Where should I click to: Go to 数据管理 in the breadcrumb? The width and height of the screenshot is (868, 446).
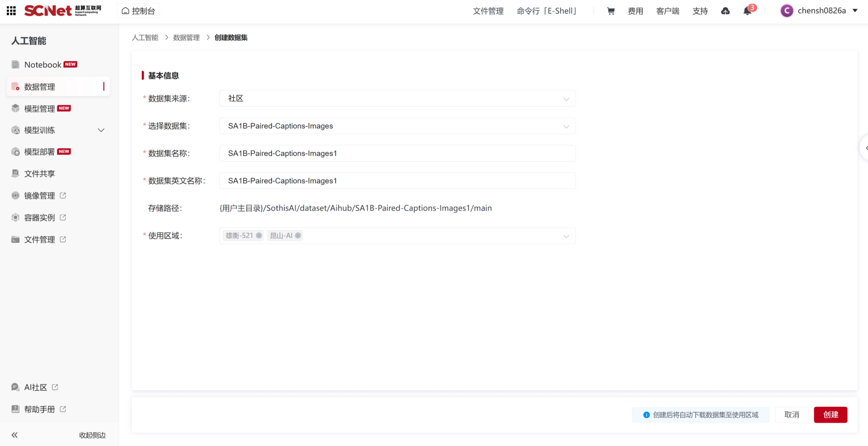click(186, 37)
